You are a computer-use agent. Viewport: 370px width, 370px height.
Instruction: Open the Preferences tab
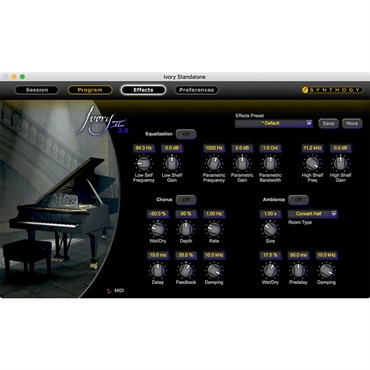tap(197, 90)
